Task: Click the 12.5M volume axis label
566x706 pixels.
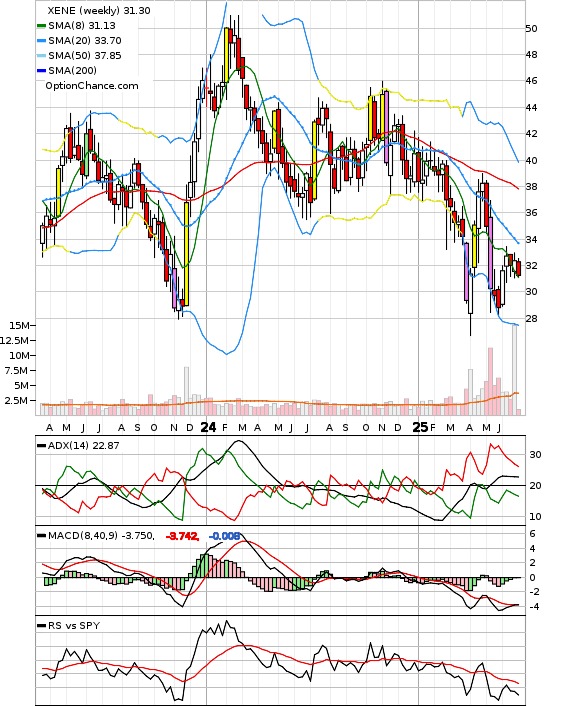Action: [x=14, y=340]
